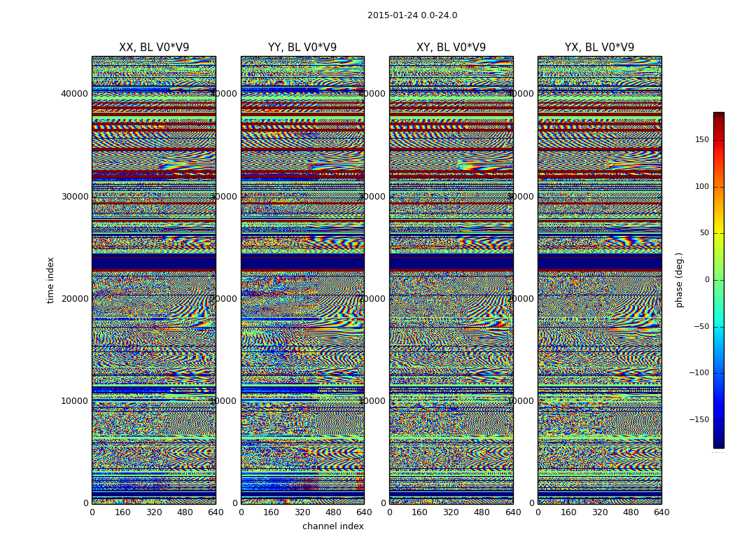This screenshot has height=560, width=735.
Task: Click the 480 channel tick under the YX plot
Action: [x=631, y=512]
